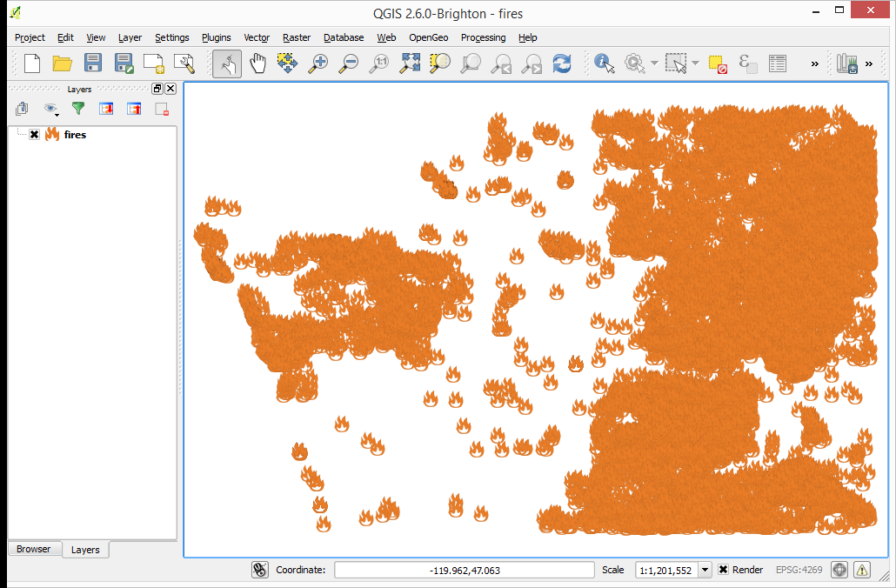Click the Zoom Full extent icon

click(x=410, y=63)
